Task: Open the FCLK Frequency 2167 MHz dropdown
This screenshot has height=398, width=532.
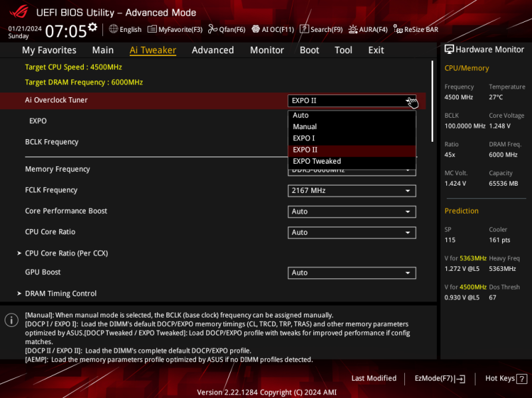Action: tap(352, 191)
